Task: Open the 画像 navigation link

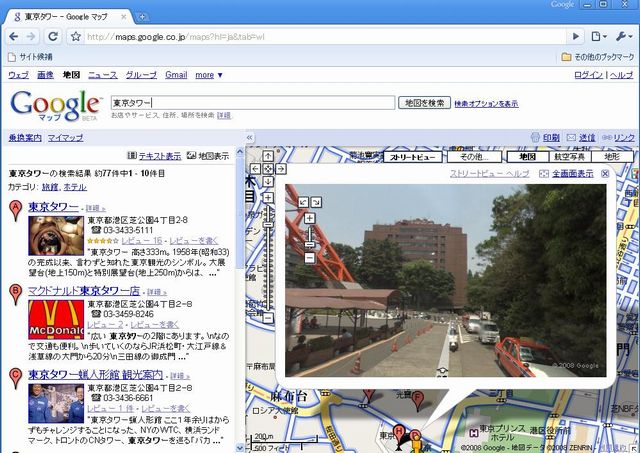Action: coord(45,75)
